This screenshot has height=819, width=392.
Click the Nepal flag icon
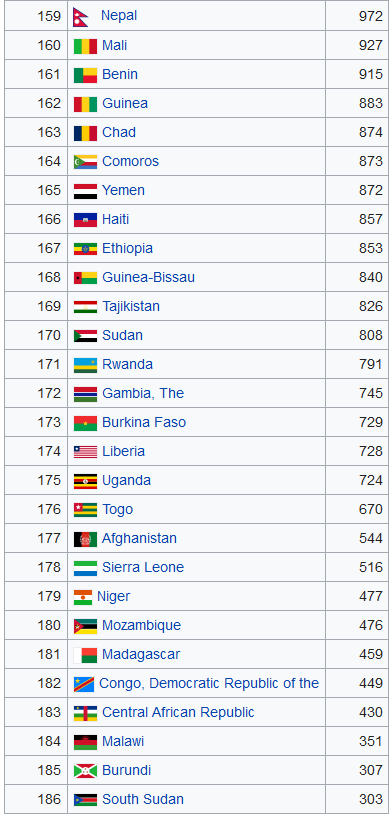point(80,17)
